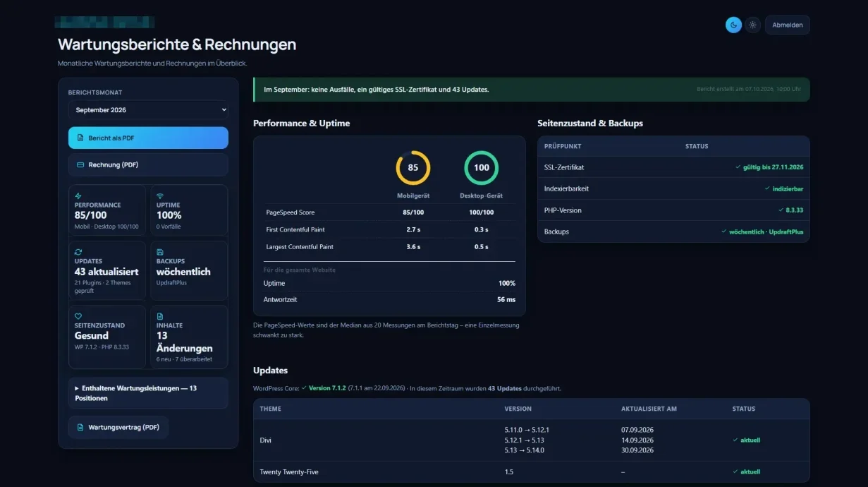This screenshot has height=487, width=868.
Task: Switch to dark mode with the moon icon
Action: (x=733, y=25)
